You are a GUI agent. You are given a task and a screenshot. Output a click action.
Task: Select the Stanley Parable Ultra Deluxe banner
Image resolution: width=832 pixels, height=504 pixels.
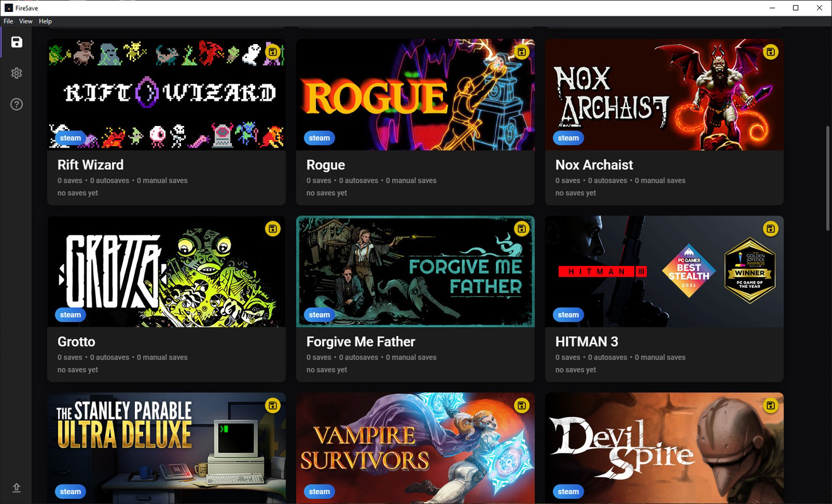(166, 448)
